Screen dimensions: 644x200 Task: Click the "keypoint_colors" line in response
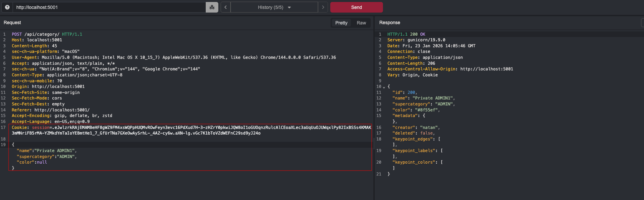click(x=417, y=162)
